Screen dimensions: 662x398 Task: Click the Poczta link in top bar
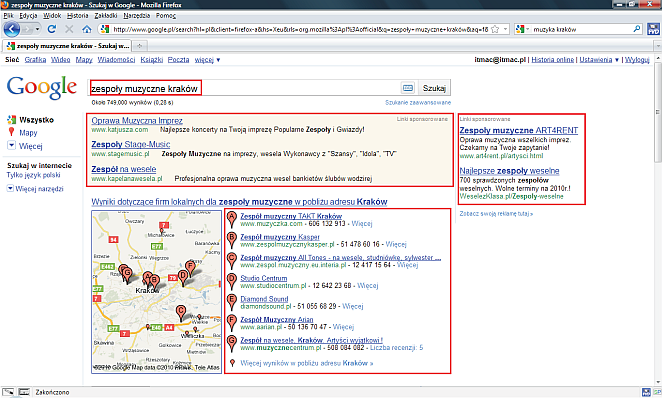[x=179, y=60]
